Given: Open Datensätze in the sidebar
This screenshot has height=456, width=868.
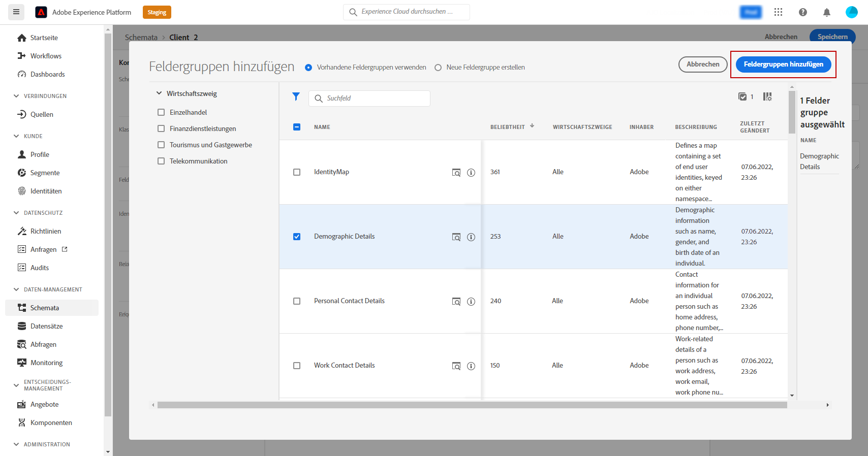Looking at the screenshot, I should tap(46, 326).
